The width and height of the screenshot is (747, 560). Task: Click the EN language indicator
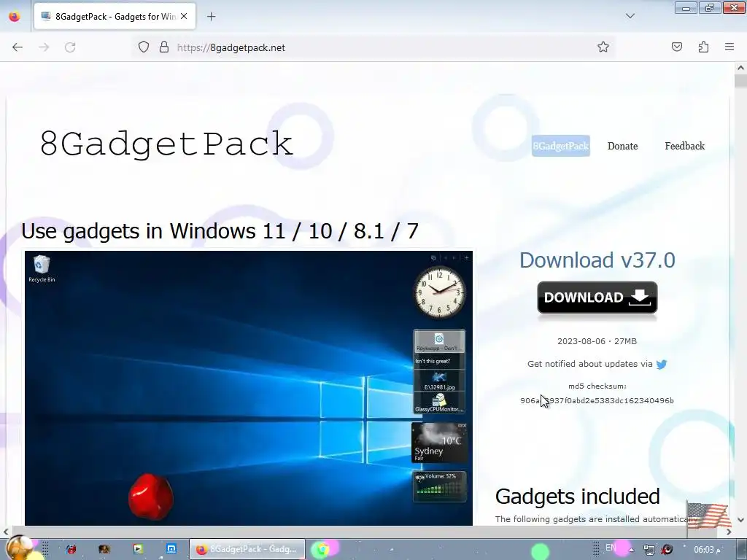(611, 548)
